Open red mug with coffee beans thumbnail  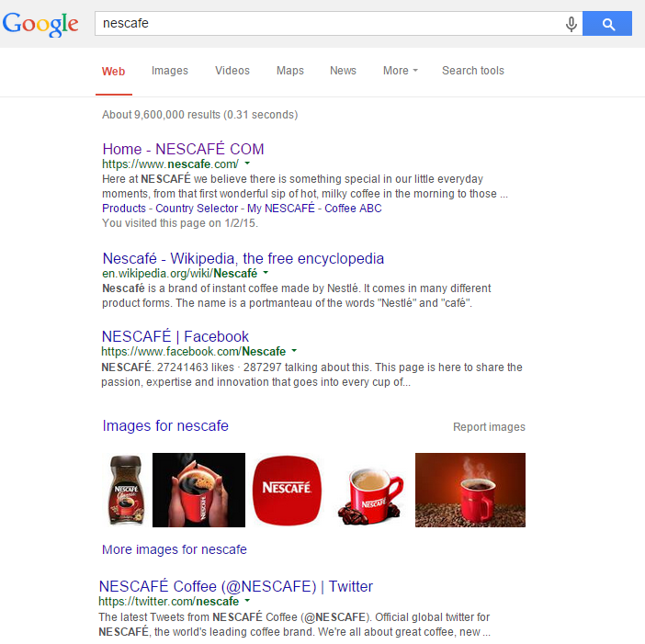pyautogui.click(x=369, y=497)
